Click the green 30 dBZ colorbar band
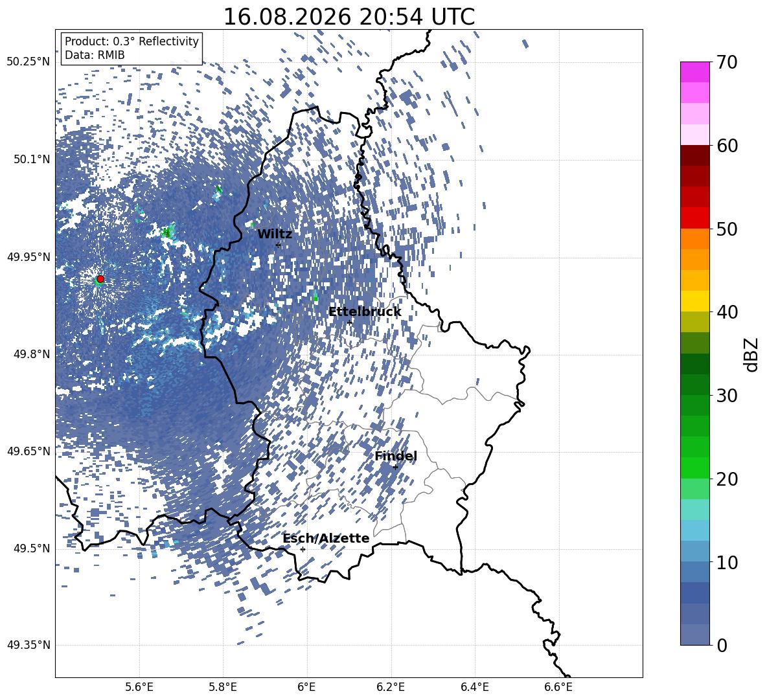The image size is (767, 700). (694, 405)
